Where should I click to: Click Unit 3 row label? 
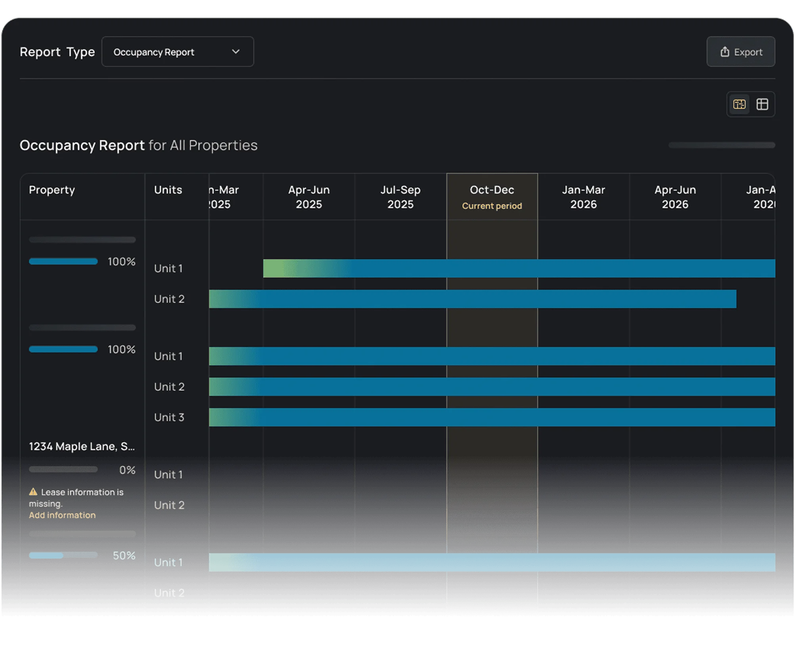(170, 417)
